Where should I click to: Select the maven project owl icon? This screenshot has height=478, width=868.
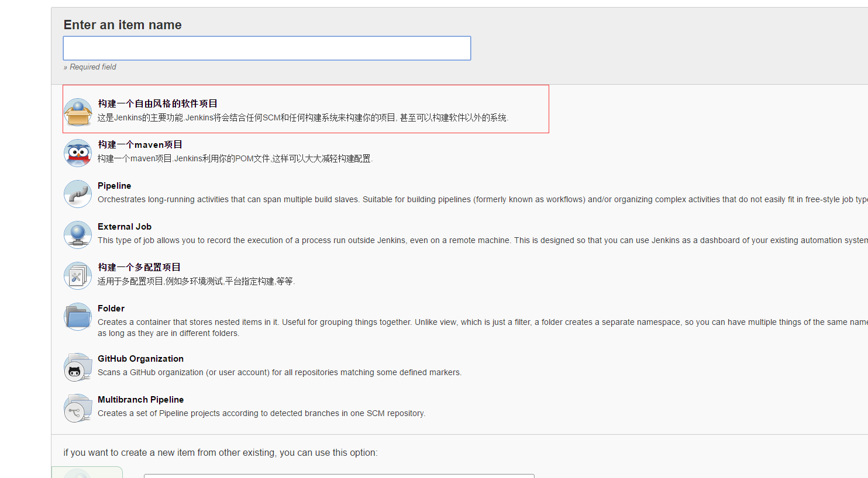[x=78, y=153]
